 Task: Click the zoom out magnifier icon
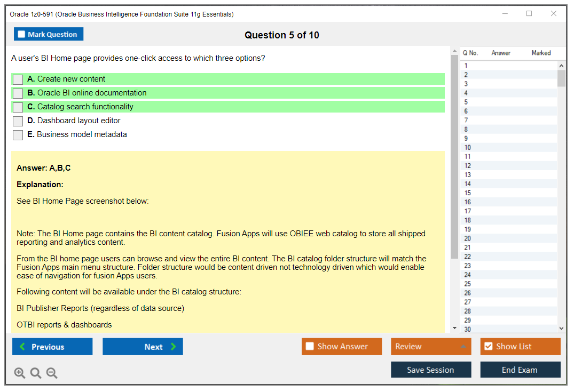click(52, 373)
